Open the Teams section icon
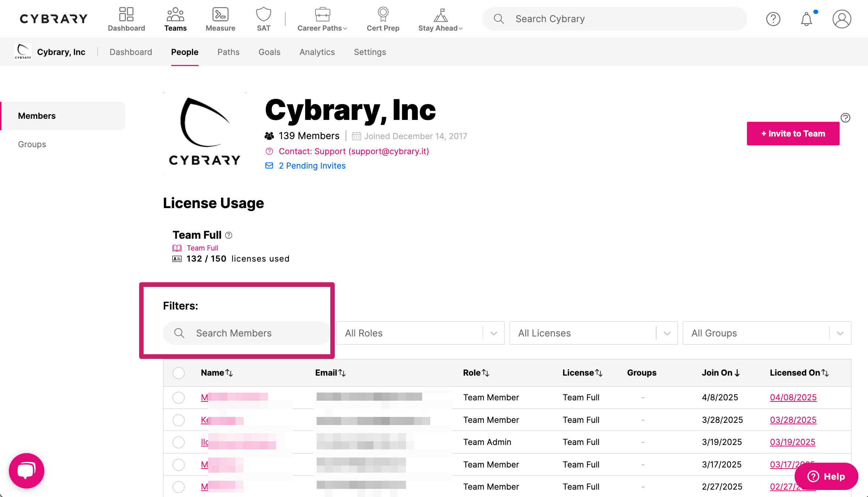Screen dimensions: 868x497 tap(175, 14)
